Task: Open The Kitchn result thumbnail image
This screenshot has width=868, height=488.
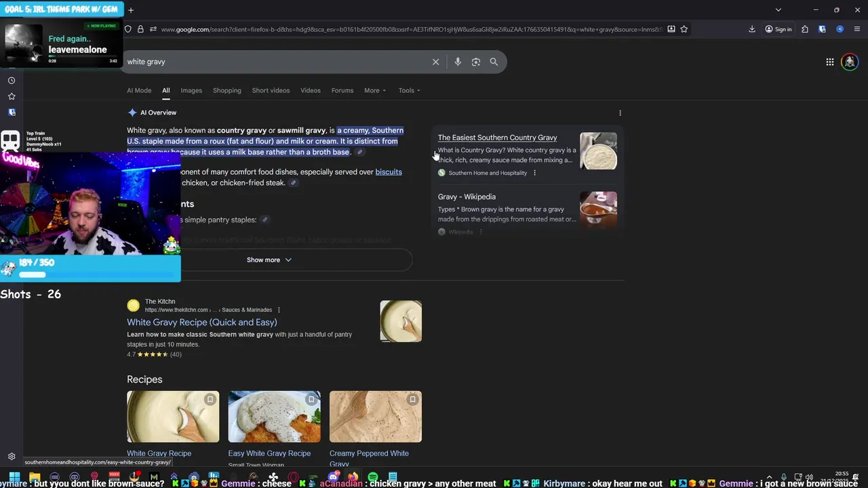Action: coord(401,321)
